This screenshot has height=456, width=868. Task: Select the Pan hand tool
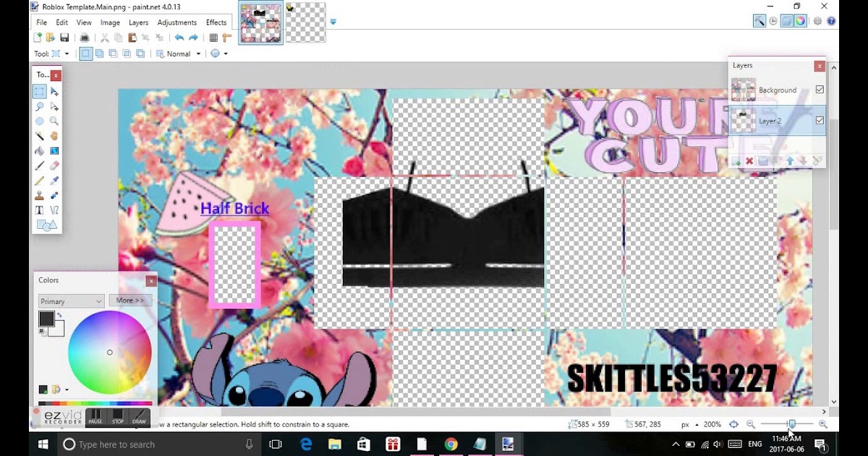click(x=54, y=136)
